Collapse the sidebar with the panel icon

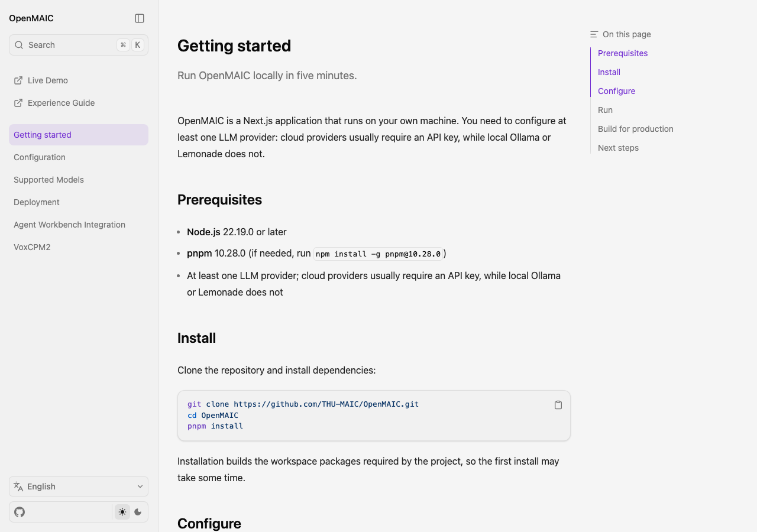click(140, 18)
